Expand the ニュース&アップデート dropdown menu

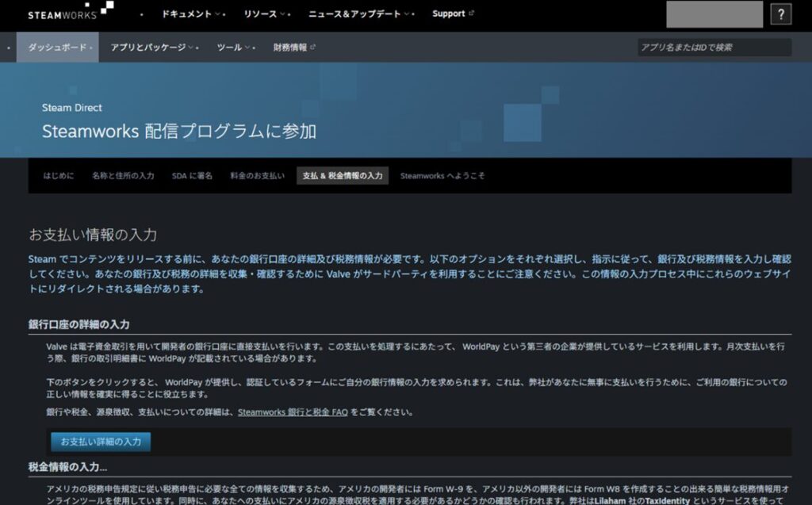click(359, 14)
